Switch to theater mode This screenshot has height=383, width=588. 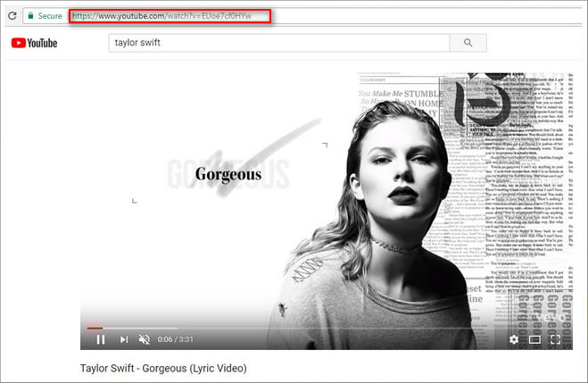tap(534, 339)
